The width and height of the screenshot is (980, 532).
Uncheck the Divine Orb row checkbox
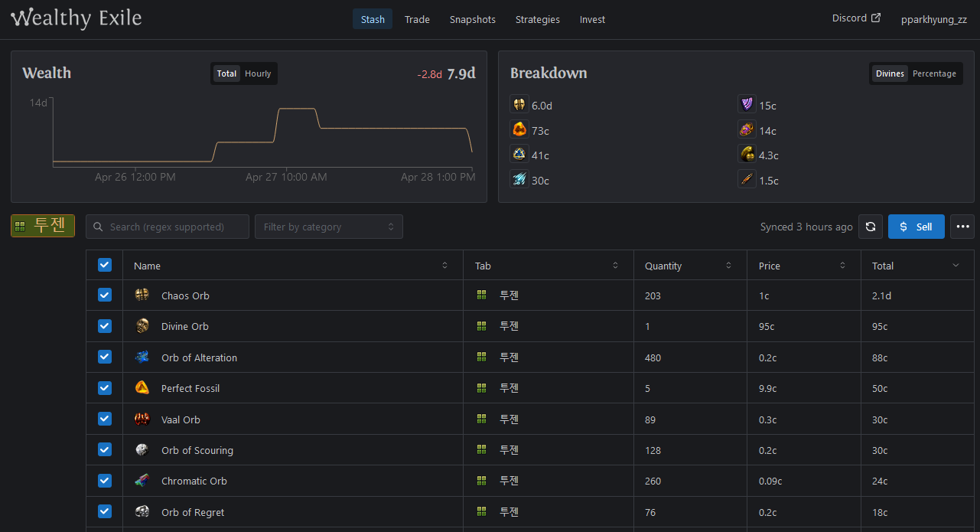point(105,326)
